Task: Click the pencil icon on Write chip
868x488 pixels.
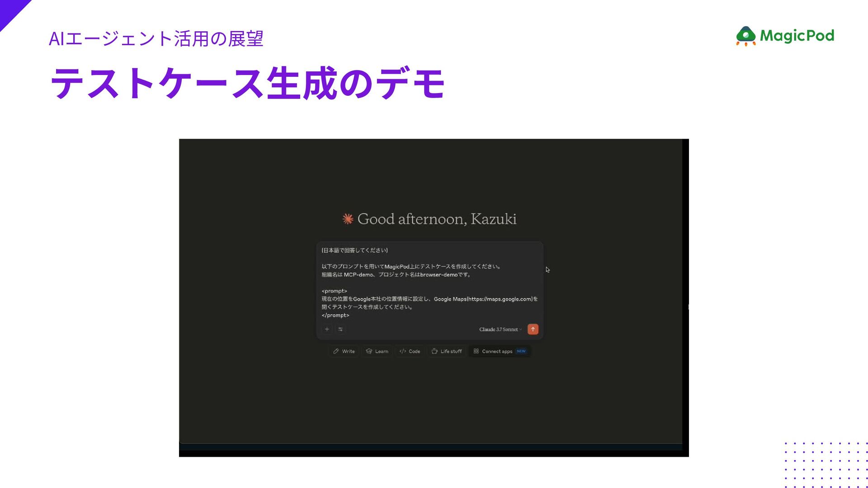Action: [336, 351]
